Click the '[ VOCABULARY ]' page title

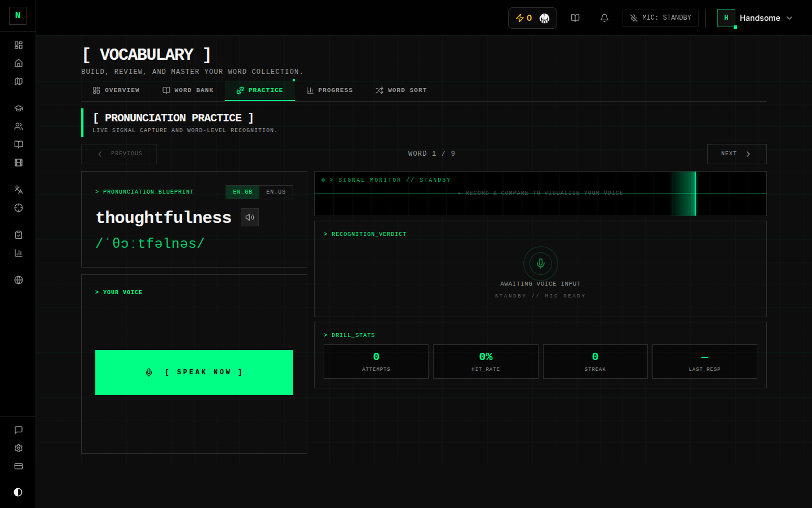(147, 55)
